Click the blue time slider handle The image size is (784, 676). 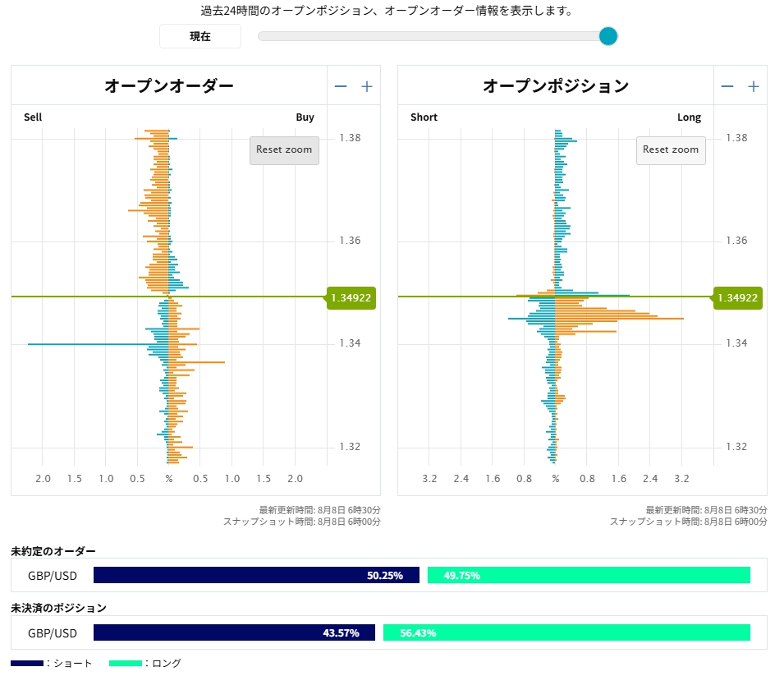tap(608, 36)
